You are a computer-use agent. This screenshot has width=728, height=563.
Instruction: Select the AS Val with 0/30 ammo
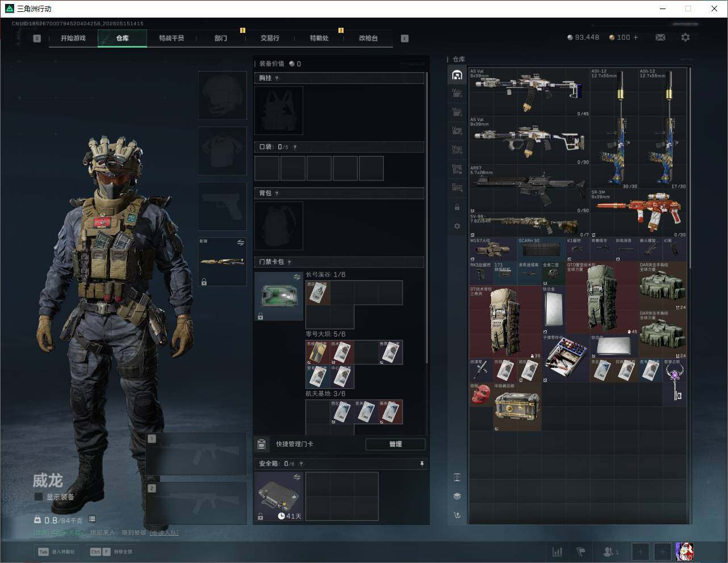click(x=529, y=141)
